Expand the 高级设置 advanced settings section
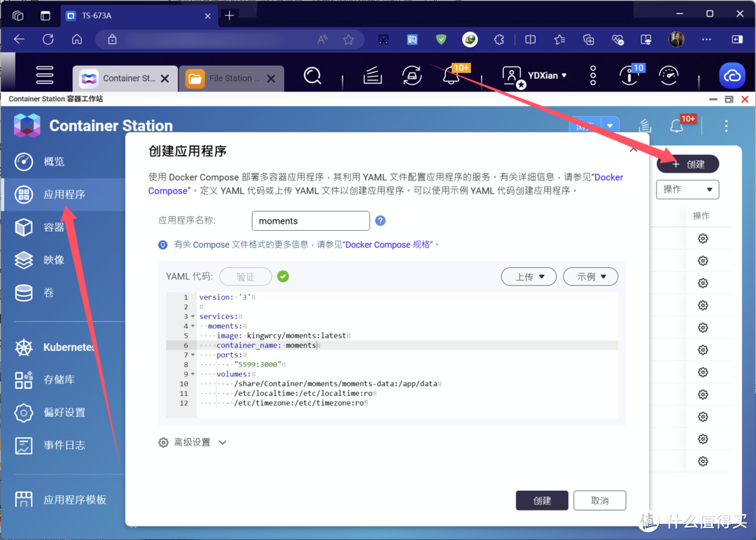This screenshot has height=540, width=756. 192,443
